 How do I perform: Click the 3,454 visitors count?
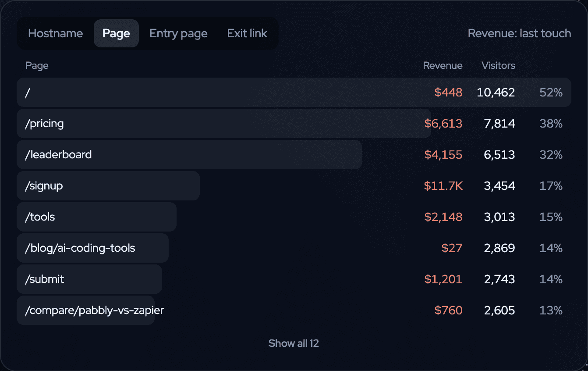pos(500,186)
